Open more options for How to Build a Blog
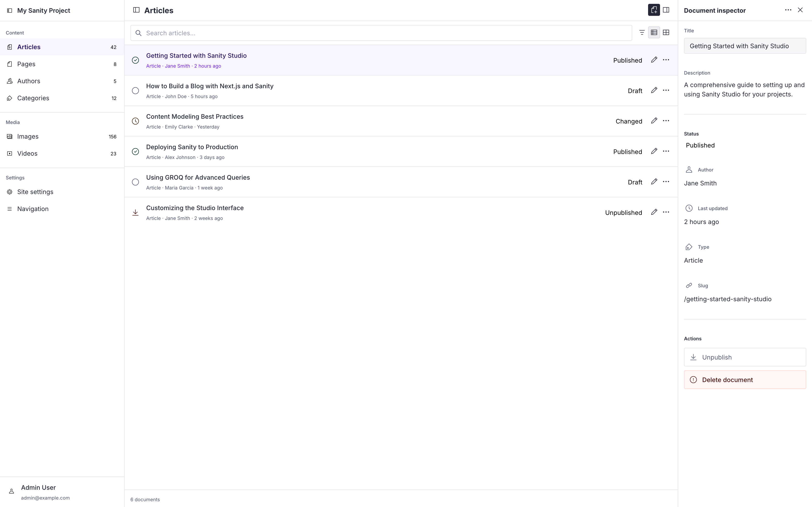 click(666, 91)
